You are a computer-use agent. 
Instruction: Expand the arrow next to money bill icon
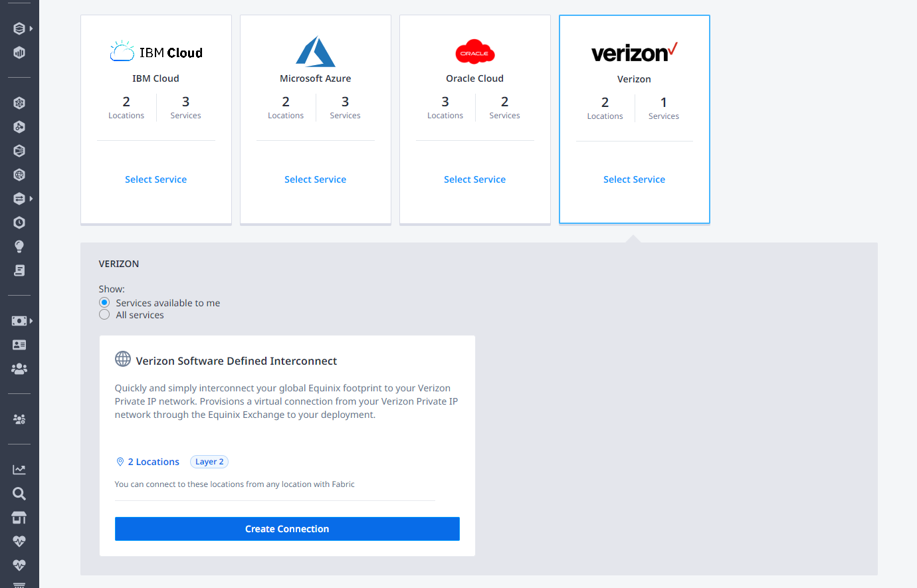(31, 321)
